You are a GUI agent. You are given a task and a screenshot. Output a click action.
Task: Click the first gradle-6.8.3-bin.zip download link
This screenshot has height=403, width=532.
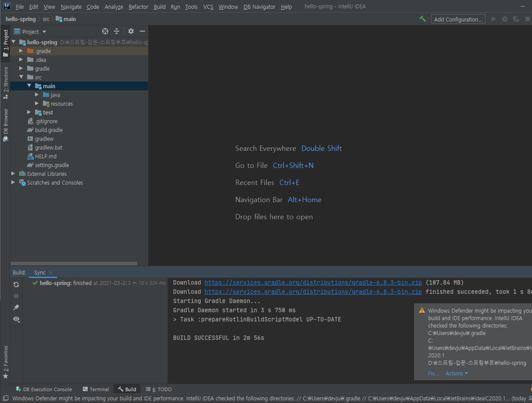click(x=313, y=282)
